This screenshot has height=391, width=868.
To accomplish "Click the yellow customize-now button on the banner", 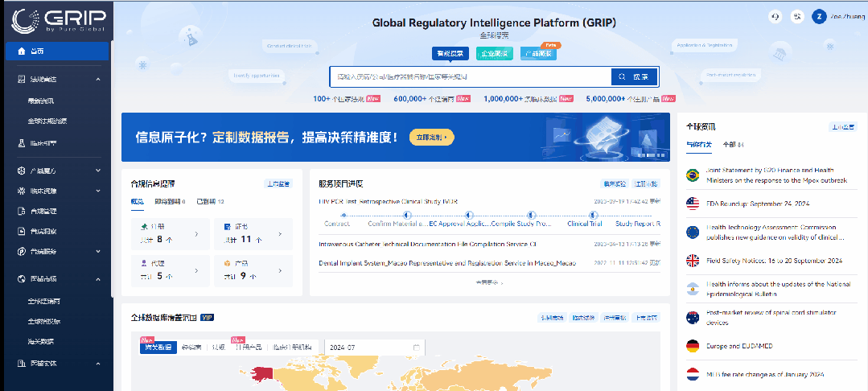I will (x=432, y=138).
